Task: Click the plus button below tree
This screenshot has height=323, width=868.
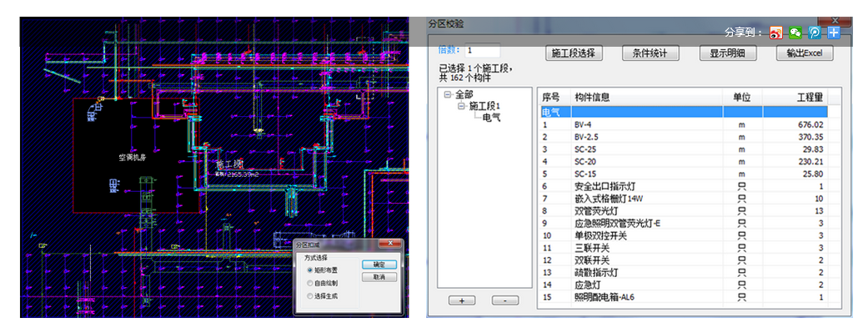Action: (x=462, y=300)
